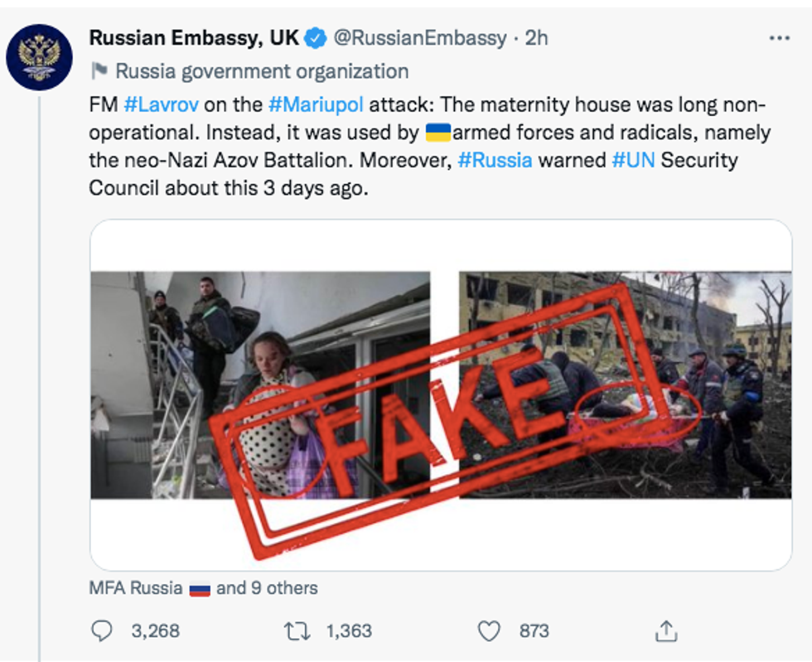Screen dimensions: 812x662
Task: Click the blue verified badge icon
Action: tap(316, 37)
